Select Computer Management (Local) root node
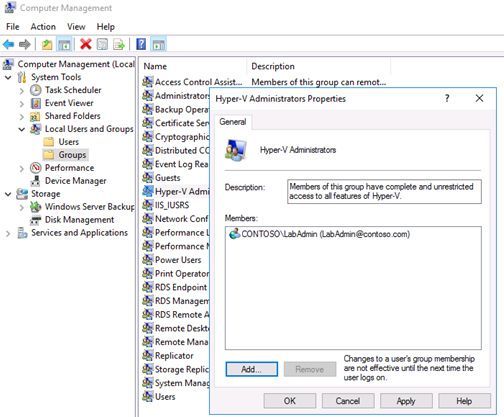Image resolution: width=504 pixels, height=417 pixels. pyautogui.click(x=76, y=64)
